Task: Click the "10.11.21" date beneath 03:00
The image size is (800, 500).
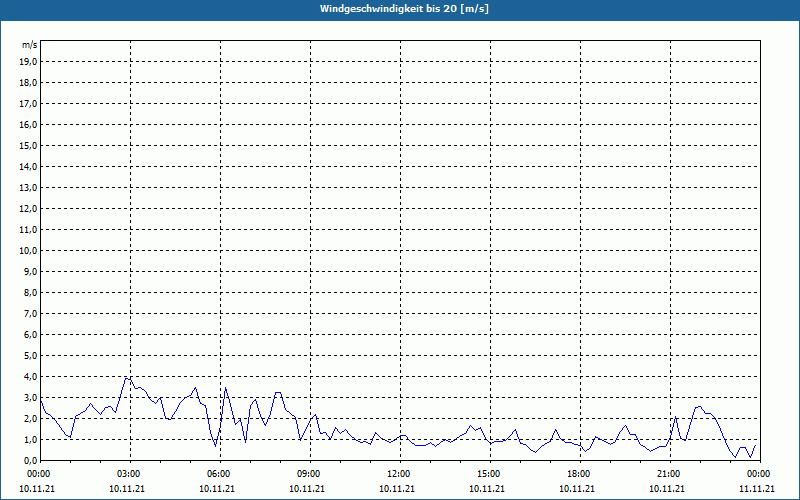Action: click(127, 488)
